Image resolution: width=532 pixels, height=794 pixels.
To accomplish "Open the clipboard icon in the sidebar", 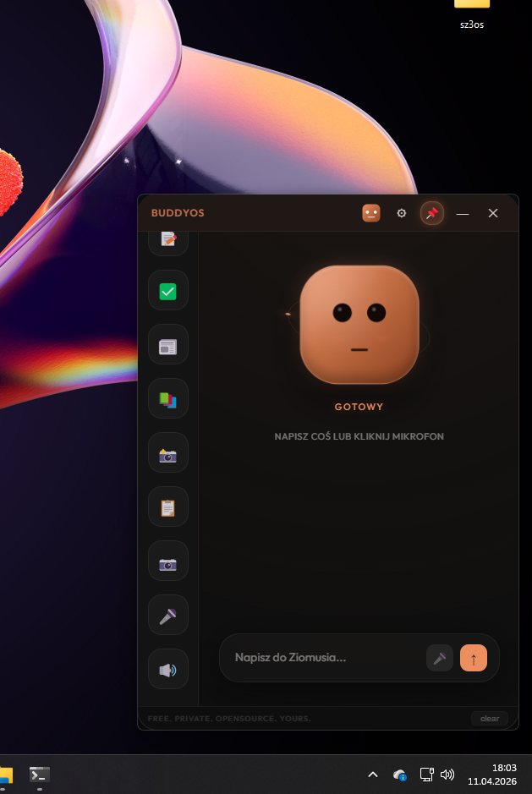I will [x=167, y=508].
